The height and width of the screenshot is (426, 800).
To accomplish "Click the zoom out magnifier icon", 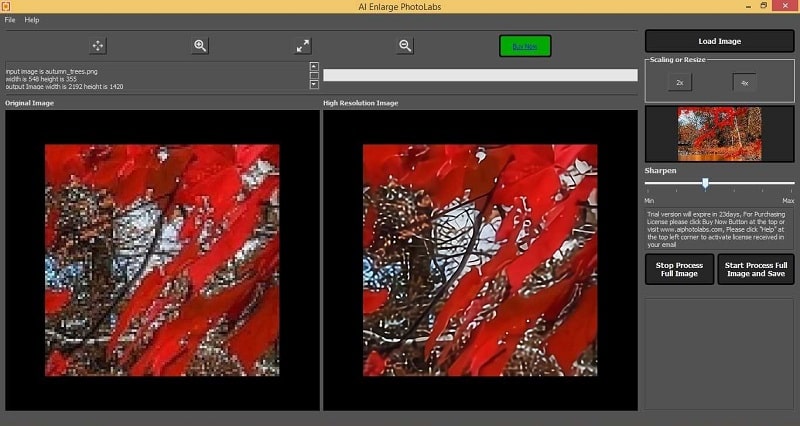I will tap(405, 46).
